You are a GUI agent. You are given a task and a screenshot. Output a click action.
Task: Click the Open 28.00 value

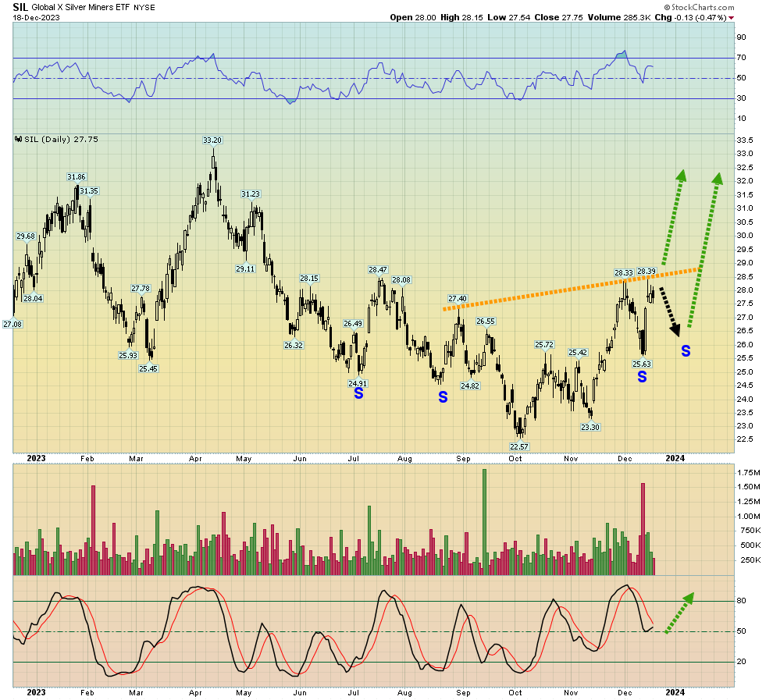412,17
